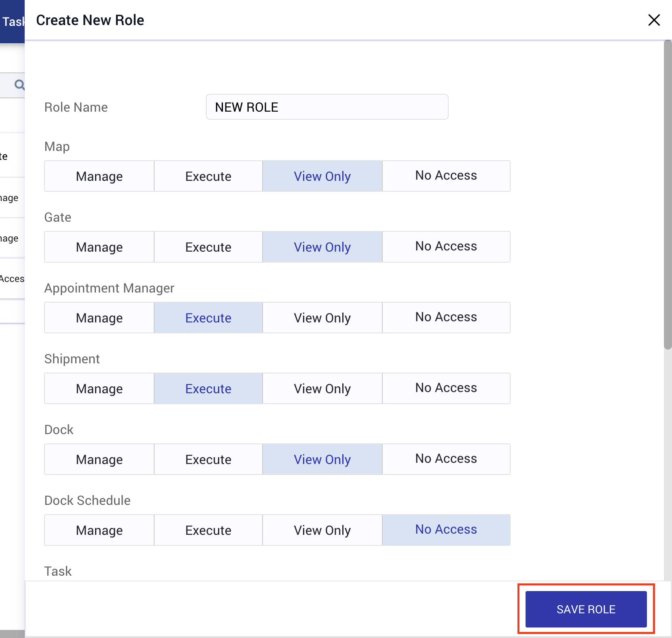
Task: Select View Only for Appointment Manager
Action: [x=322, y=318]
